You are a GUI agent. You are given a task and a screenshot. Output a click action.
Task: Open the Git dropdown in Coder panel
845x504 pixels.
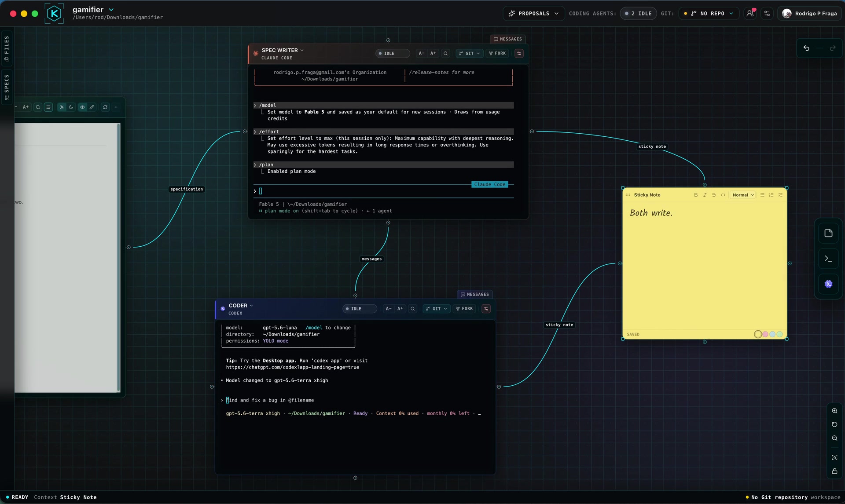[437, 309]
